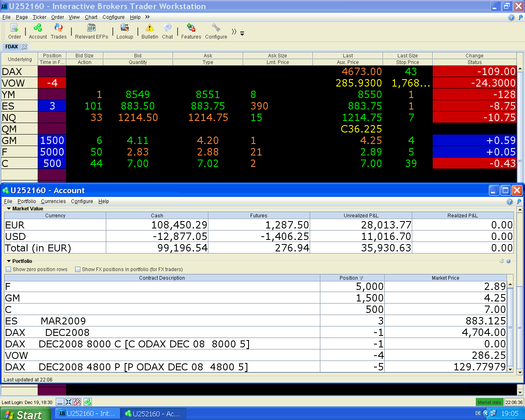The width and height of the screenshot is (525, 420).
Task: Click the portfolio table scrollbar down arrow
Action: coord(510,369)
